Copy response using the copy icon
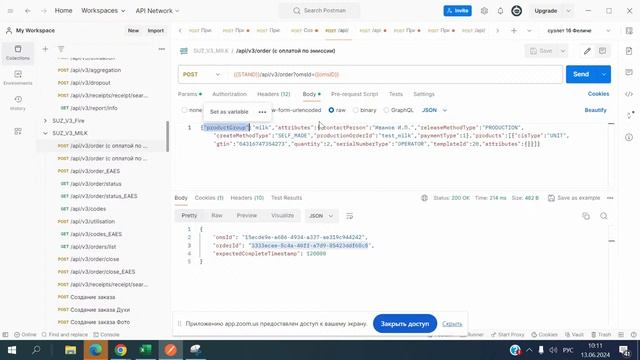This screenshot has width=640, height=360. click(x=586, y=216)
